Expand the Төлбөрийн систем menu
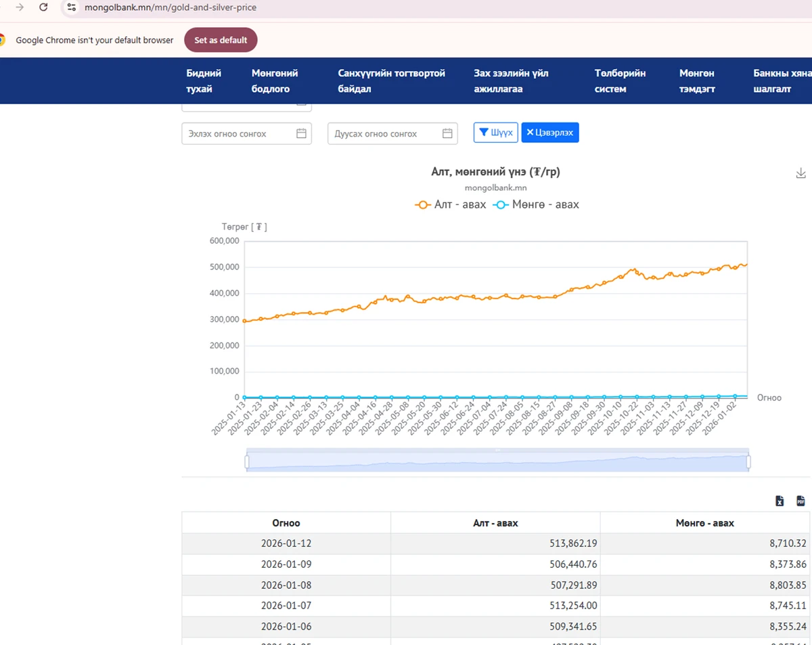Image resolution: width=812 pixels, height=645 pixels. [x=620, y=81]
